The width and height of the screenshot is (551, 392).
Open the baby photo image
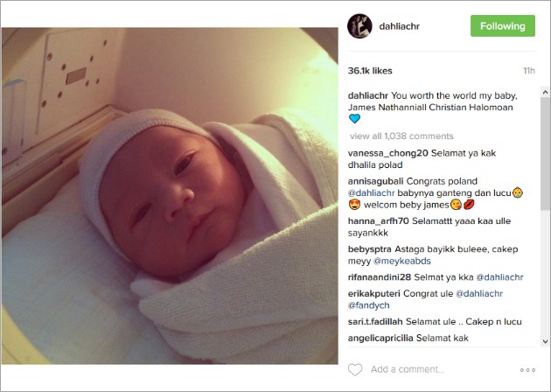170,196
